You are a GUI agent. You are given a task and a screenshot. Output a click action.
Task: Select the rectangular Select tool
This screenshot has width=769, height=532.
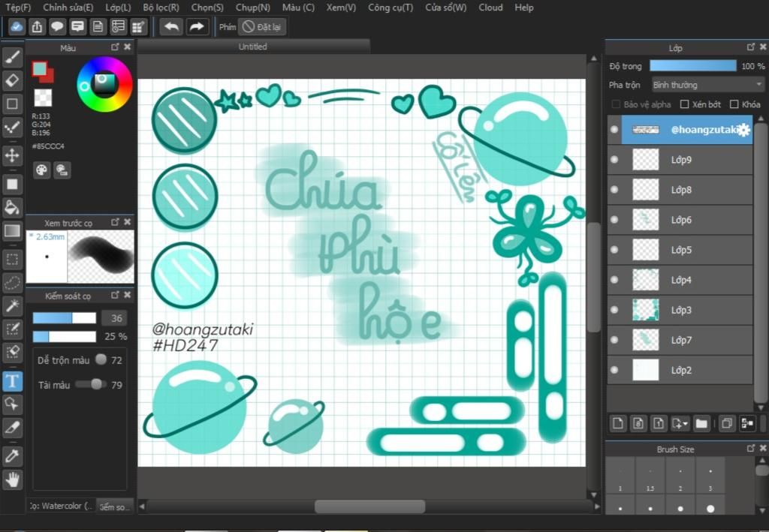pyautogui.click(x=12, y=259)
